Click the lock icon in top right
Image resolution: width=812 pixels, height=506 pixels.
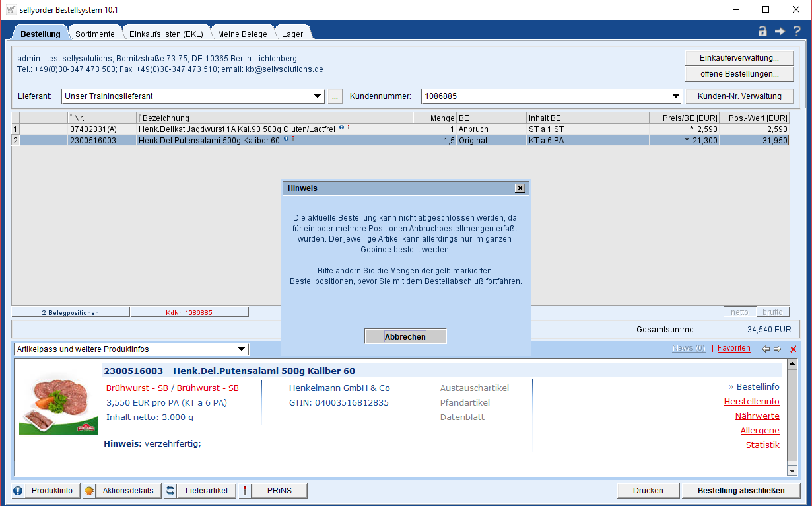click(x=762, y=31)
